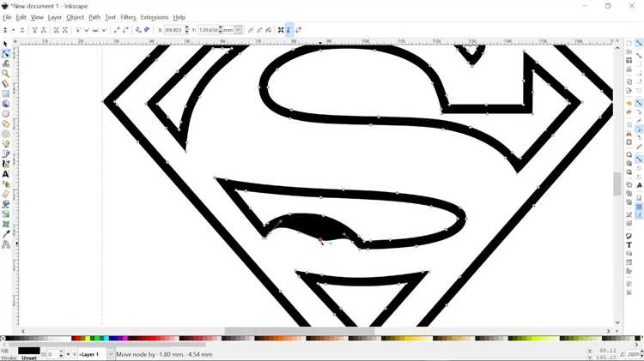
Task: Select the Selector arrow tool
Action: (x=5, y=44)
